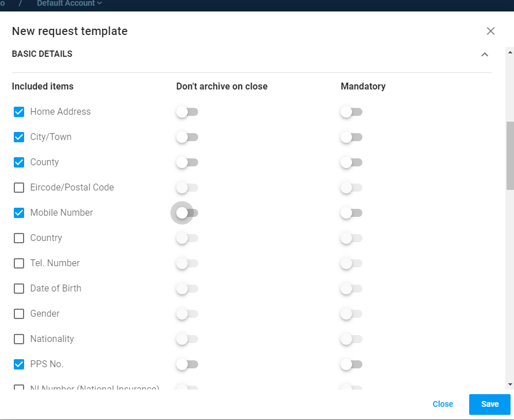Screen dimensions: 514x420
Task: Click the Close link at bottom
Action: pos(443,404)
